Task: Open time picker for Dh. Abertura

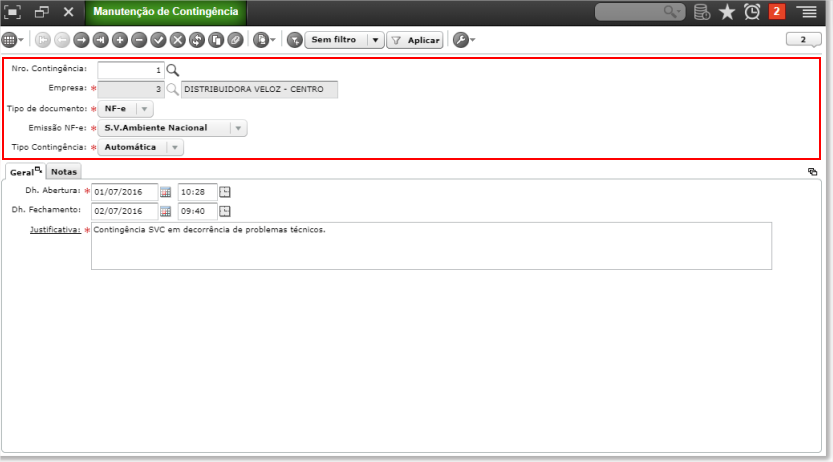Action: [225, 192]
